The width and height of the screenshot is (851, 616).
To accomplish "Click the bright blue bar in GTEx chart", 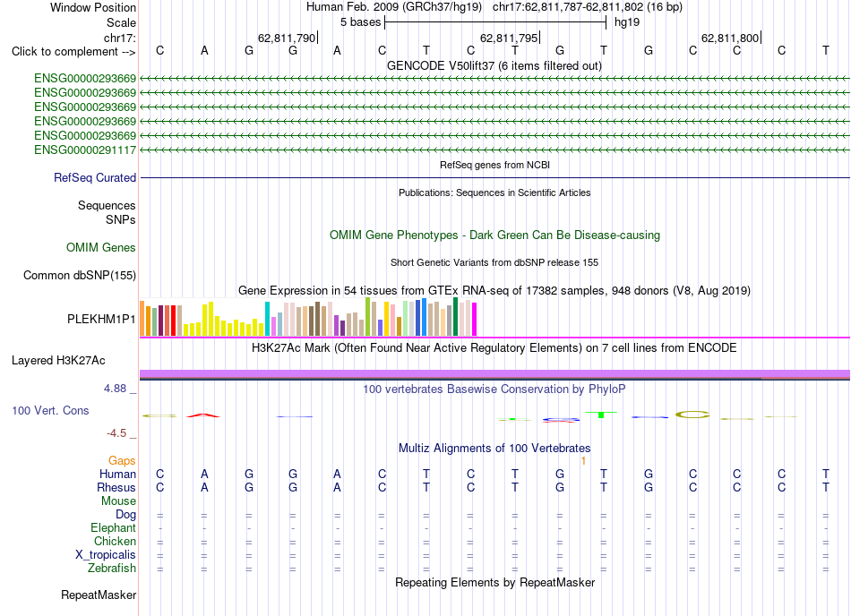I will tap(424, 317).
